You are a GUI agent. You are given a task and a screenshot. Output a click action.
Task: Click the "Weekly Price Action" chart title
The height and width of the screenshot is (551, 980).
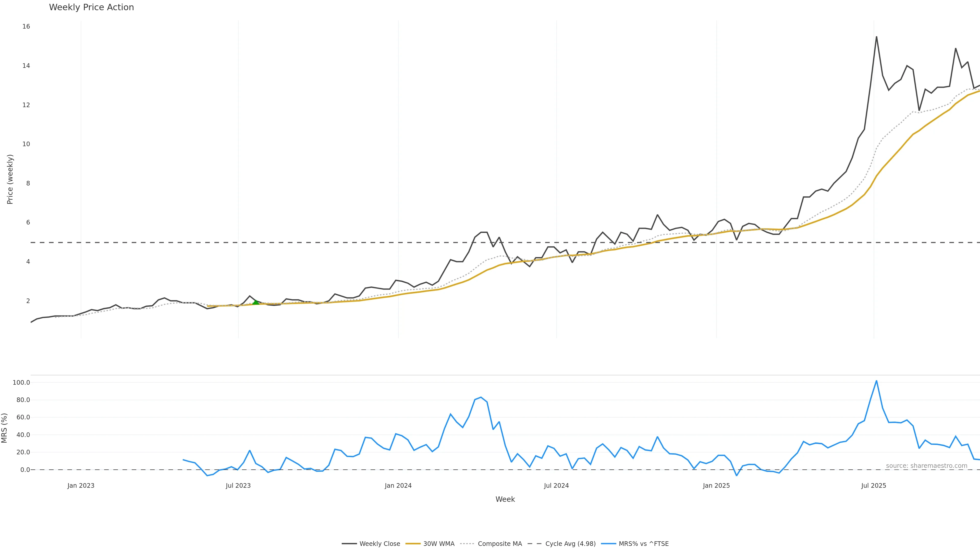[x=91, y=7]
